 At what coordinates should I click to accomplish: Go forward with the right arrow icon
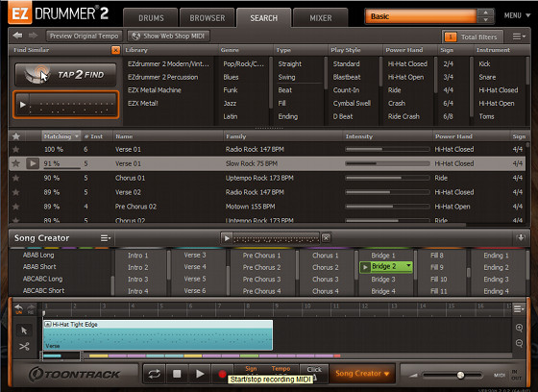[x=33, y=36]
